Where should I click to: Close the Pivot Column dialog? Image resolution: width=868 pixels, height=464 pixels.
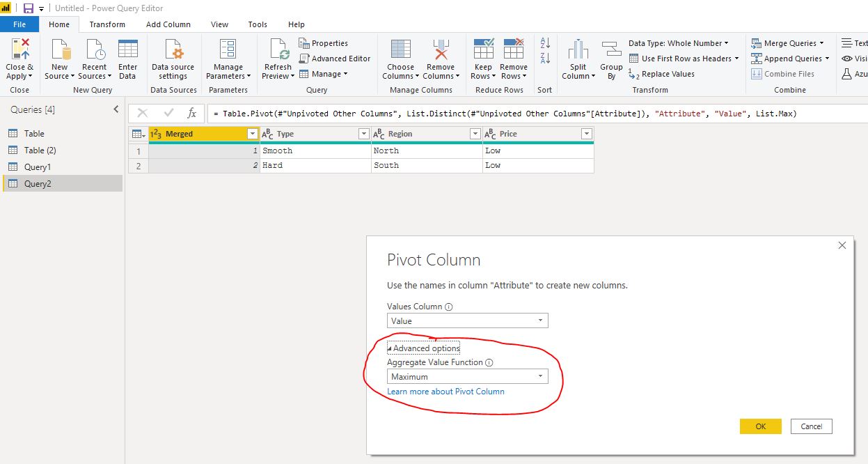842,245
